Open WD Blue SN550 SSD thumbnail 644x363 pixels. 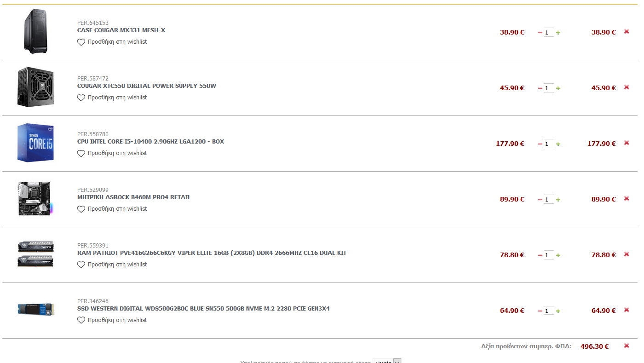(x=35, y=309)
